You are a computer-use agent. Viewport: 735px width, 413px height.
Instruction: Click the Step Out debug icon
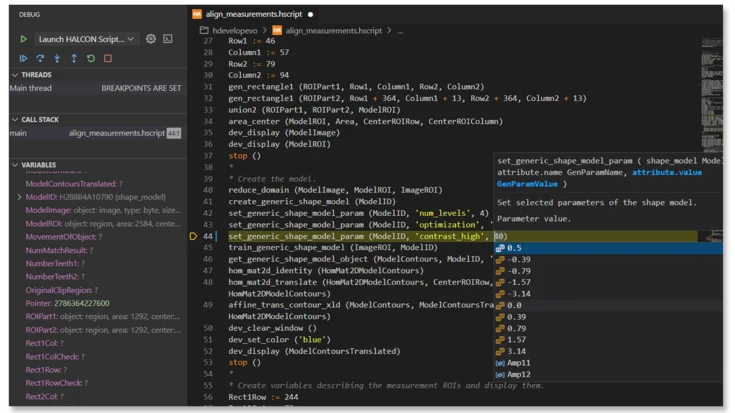[74, 58]
